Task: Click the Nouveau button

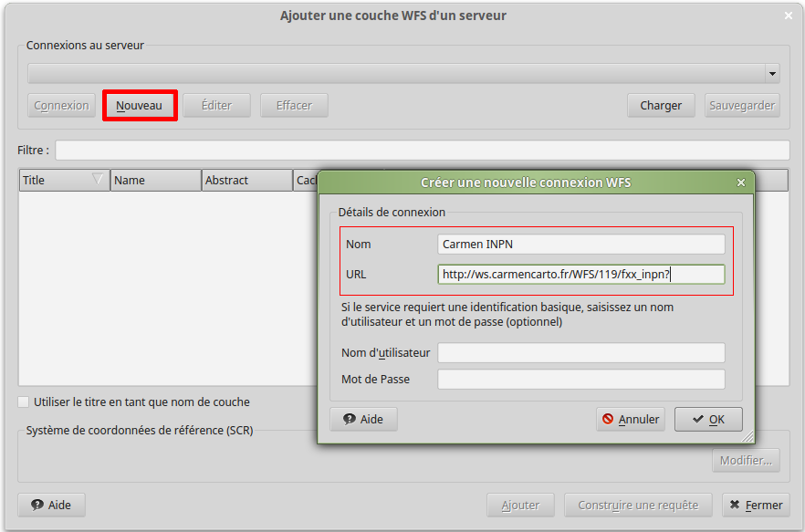Action: tap(139, 105)
